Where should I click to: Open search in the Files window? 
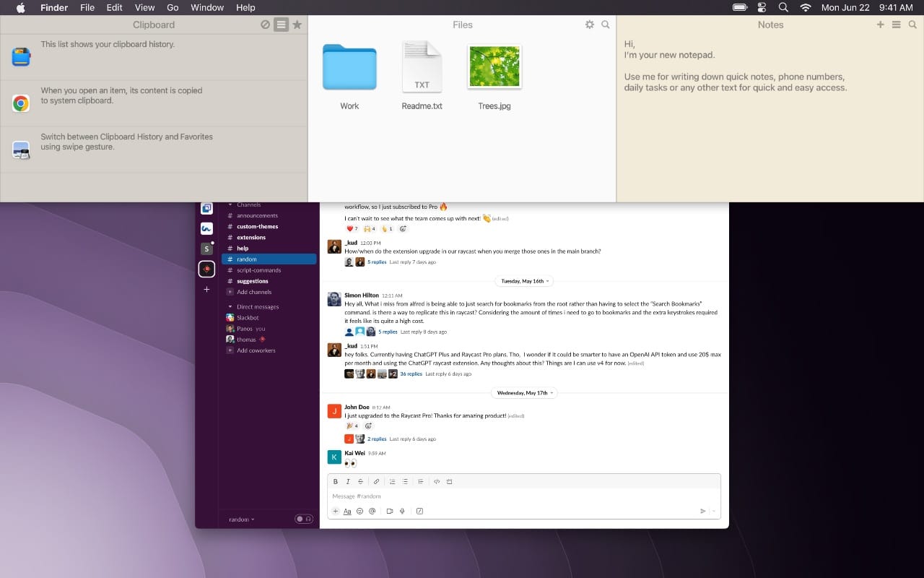[x=606, y=25]
